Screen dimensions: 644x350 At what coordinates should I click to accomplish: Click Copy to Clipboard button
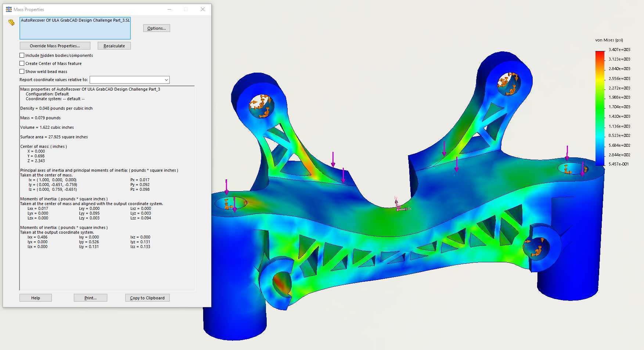[x=147, y=298]
